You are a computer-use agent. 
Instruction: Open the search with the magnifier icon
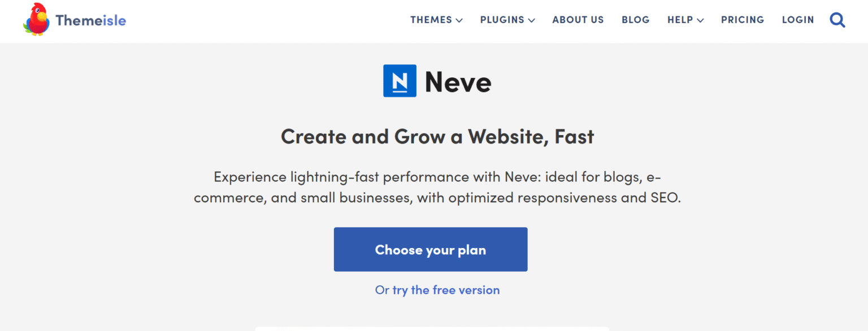[837, 20]
